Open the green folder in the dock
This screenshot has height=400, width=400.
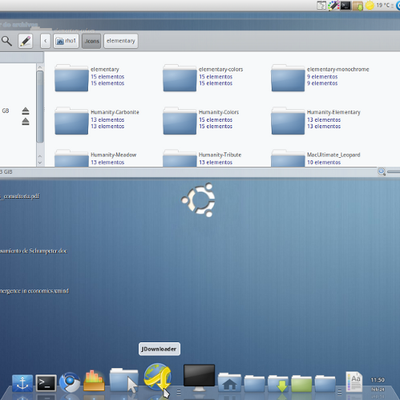[302, 383]
